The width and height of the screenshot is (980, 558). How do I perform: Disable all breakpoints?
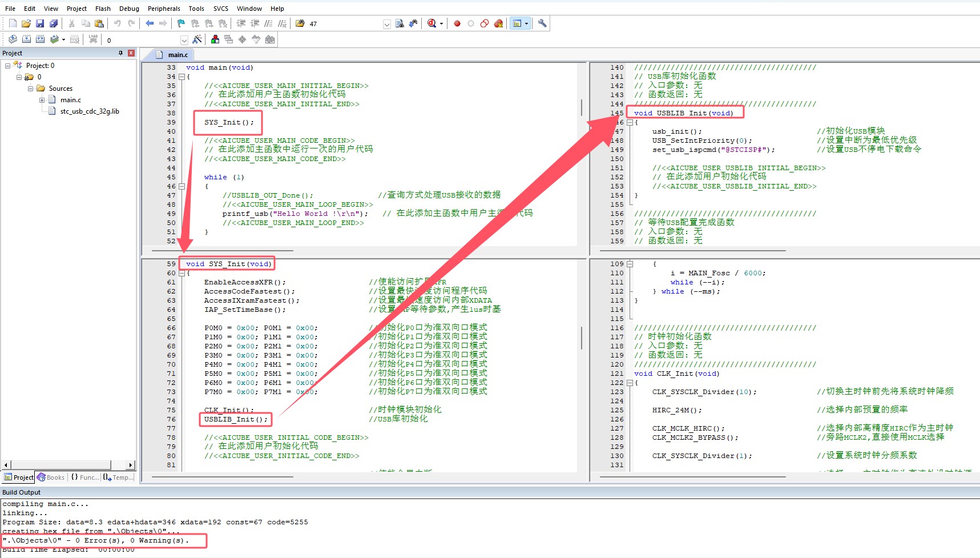(485, 23)
